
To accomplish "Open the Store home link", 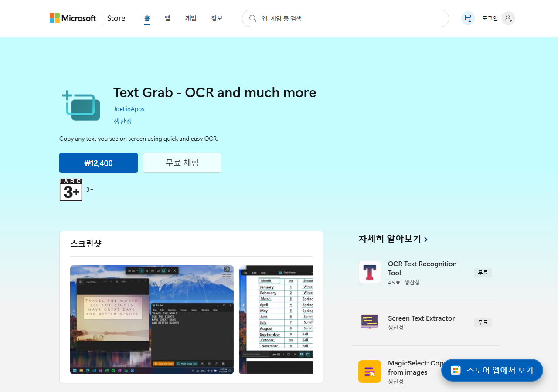I will click(x=116, y=18).
